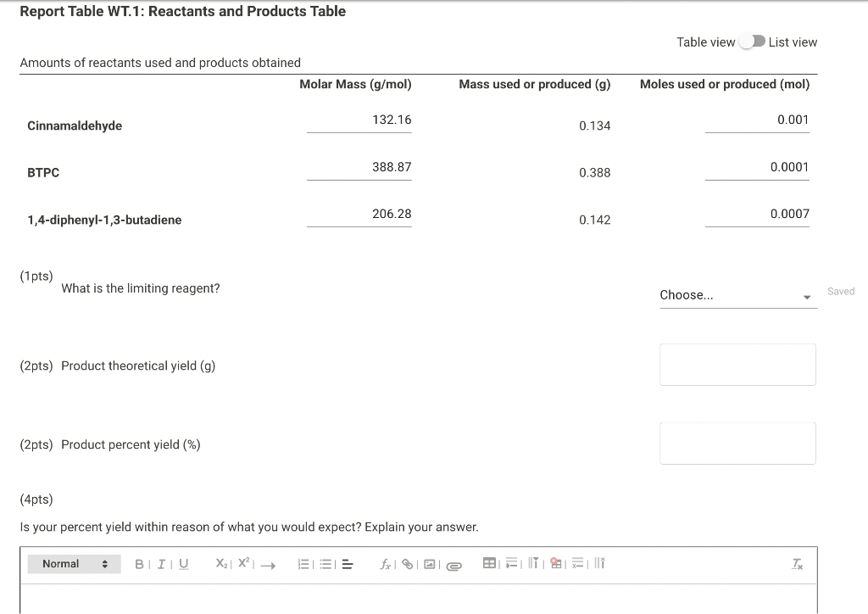
Task: Expand the text alignment options
Action: point(346,563)
